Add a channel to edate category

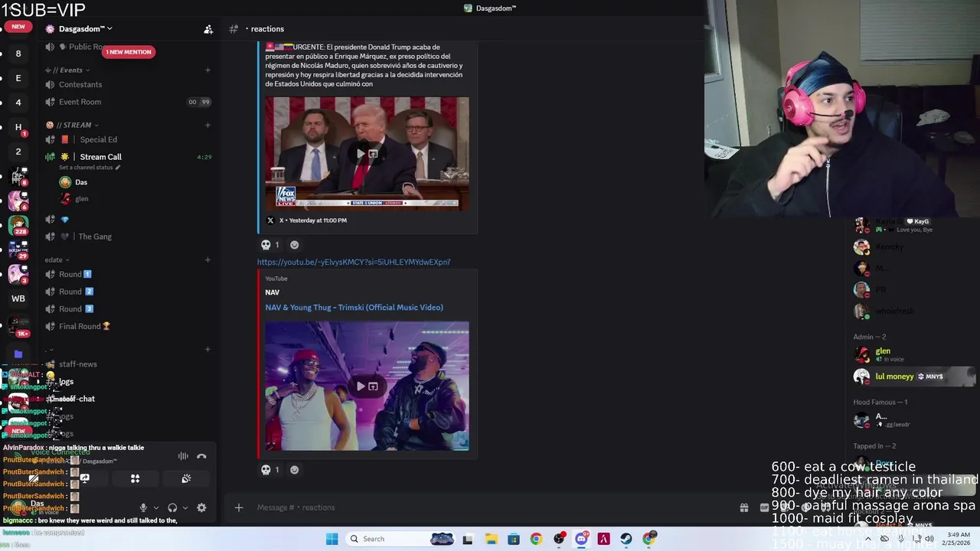tap(207, 260)
